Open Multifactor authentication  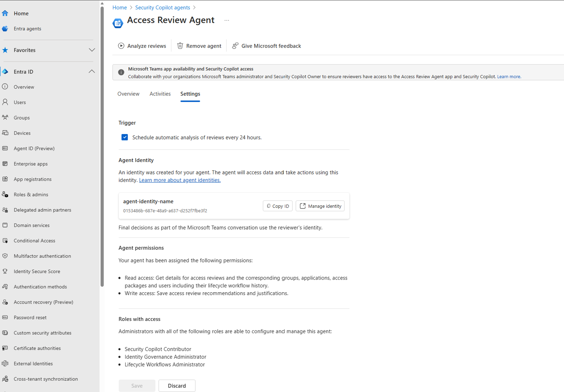(42, 256)
